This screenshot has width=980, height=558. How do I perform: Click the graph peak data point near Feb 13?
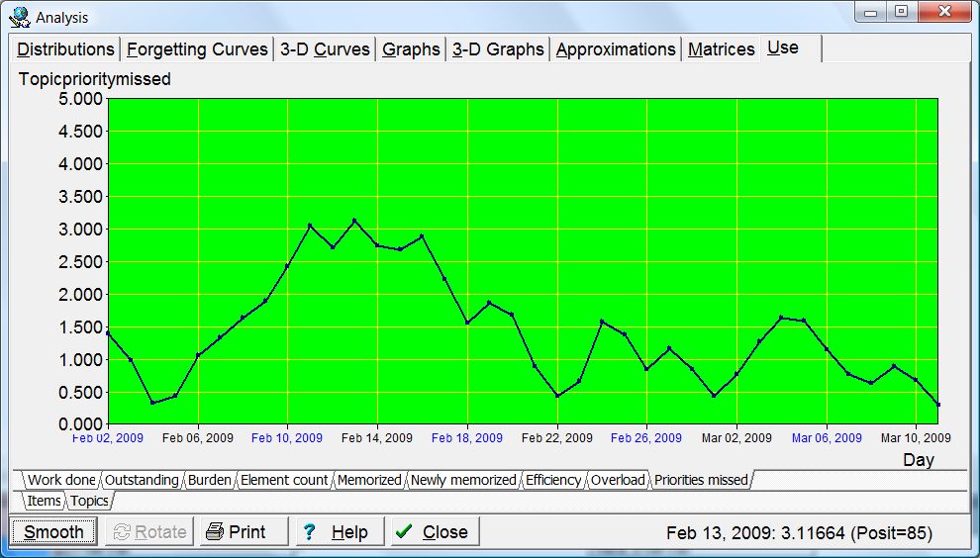coord(354,221)
